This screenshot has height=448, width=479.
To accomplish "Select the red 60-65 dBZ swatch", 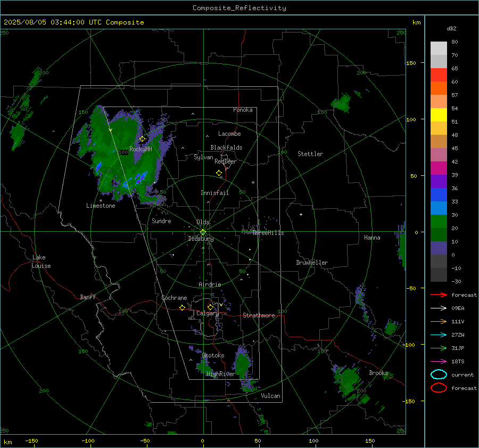I will click(439, 75).
